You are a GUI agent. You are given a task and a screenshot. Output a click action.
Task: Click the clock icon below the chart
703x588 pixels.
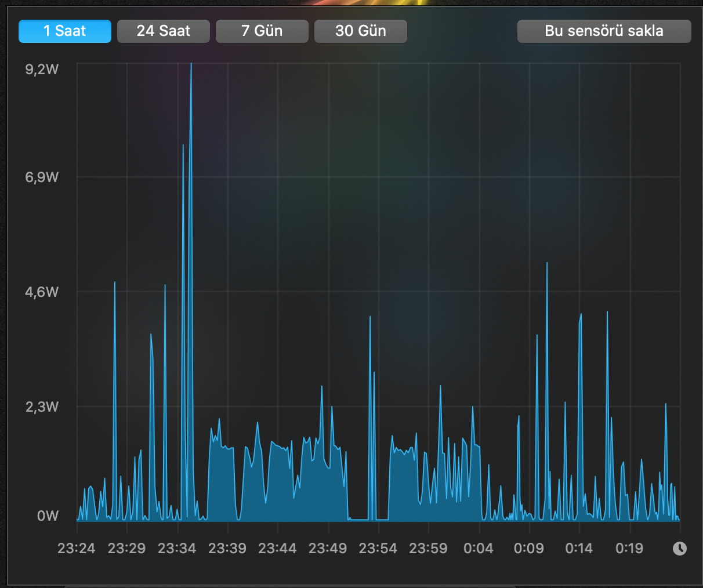point(679,548)
